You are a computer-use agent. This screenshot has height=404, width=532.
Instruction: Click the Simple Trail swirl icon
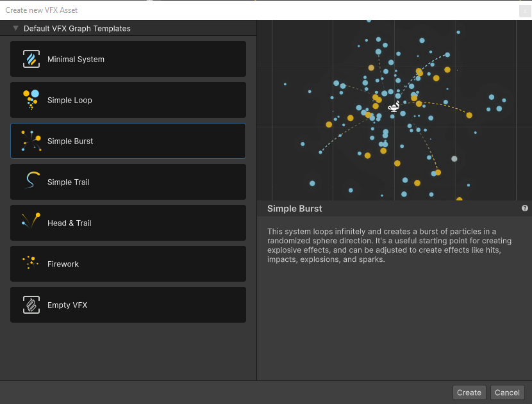(x=31, y=182)
